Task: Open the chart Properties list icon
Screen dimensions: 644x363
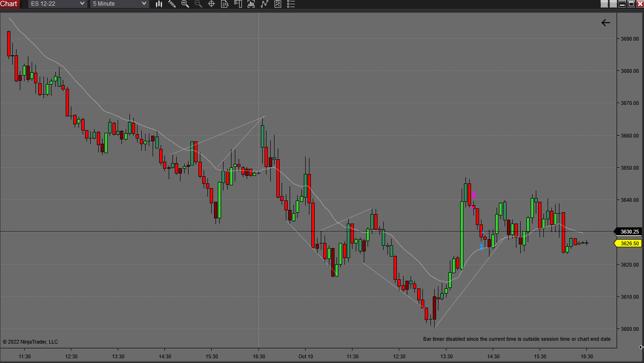Action: pyautogui.click(x=291, y=4)
